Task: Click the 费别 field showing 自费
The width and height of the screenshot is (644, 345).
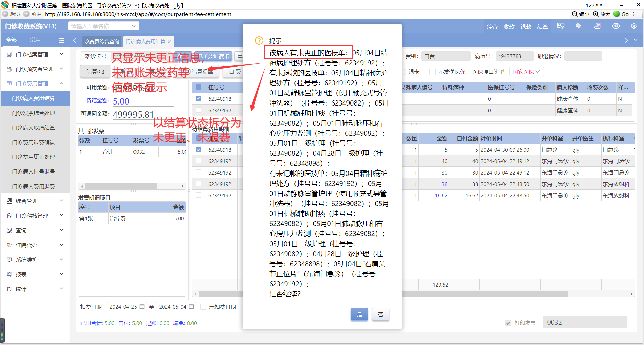Action: point(445,56)
